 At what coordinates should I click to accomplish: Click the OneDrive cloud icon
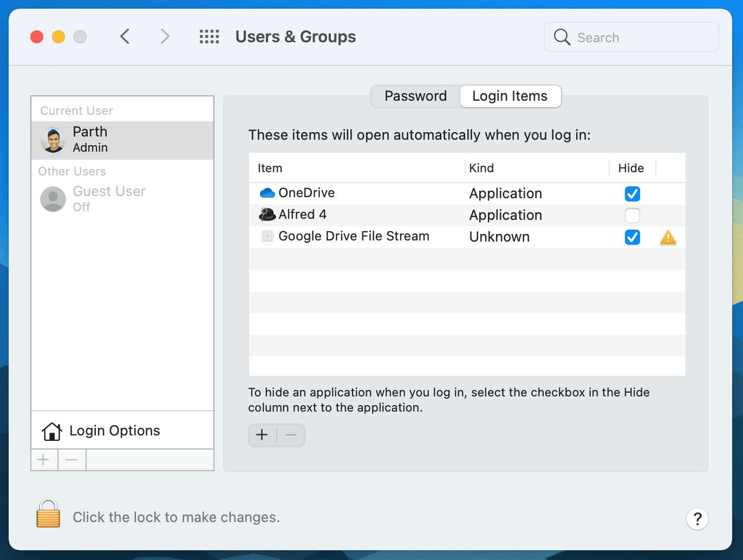click(x=268, y=193)
